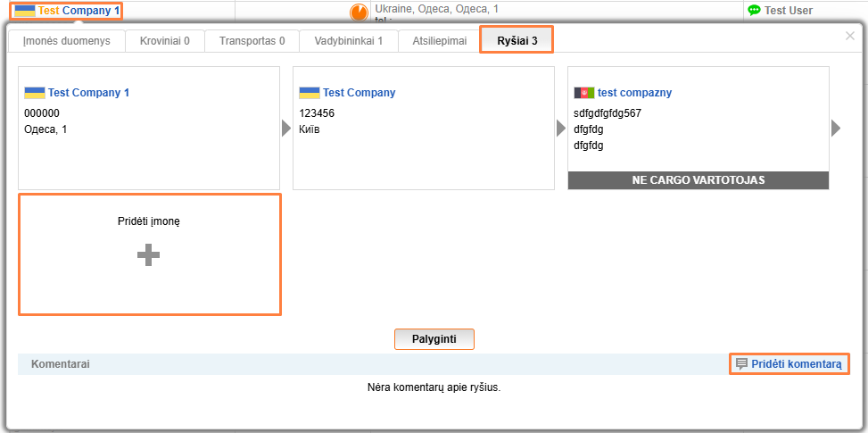Switch to the Kroviniai 0 tab
Image resolution: width=868 pixels, height=433 pixels.
click(x=164, y=41)
